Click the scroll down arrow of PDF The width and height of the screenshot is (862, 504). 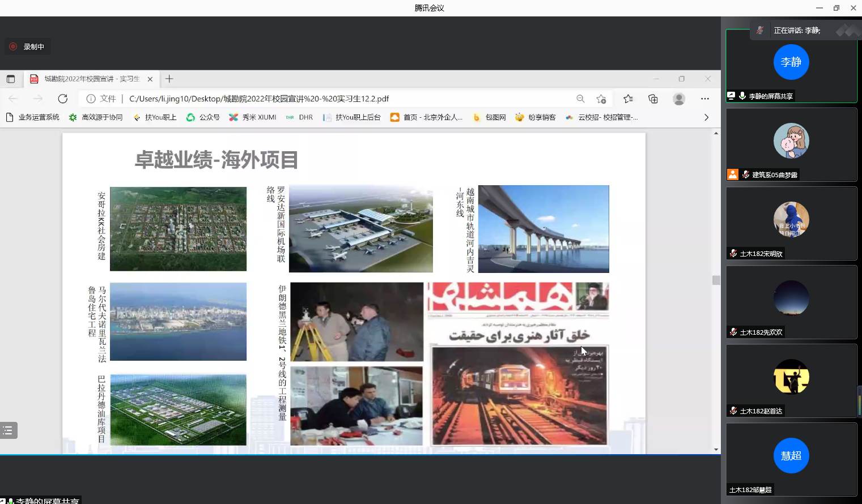(716, 449)
